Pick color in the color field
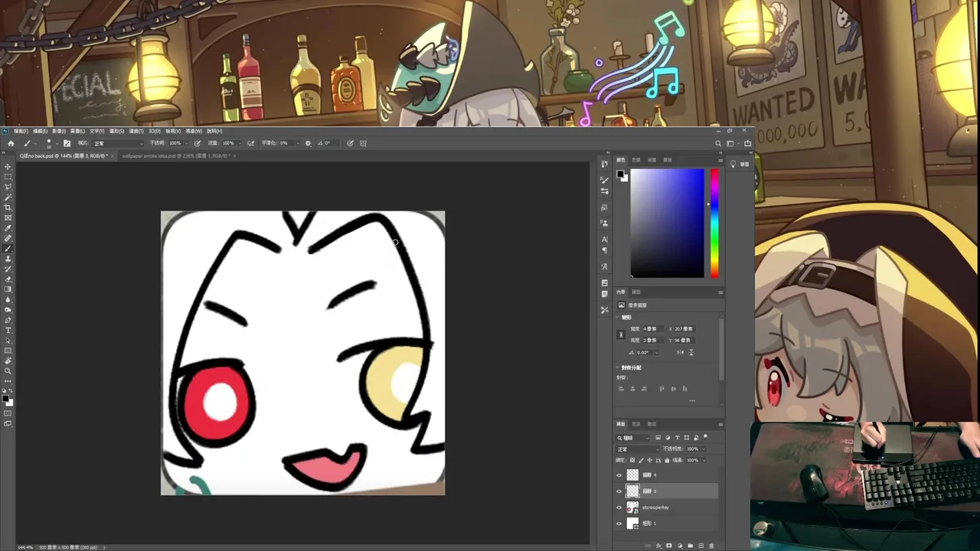Screen dimensions: 980x551 (668, 223)
